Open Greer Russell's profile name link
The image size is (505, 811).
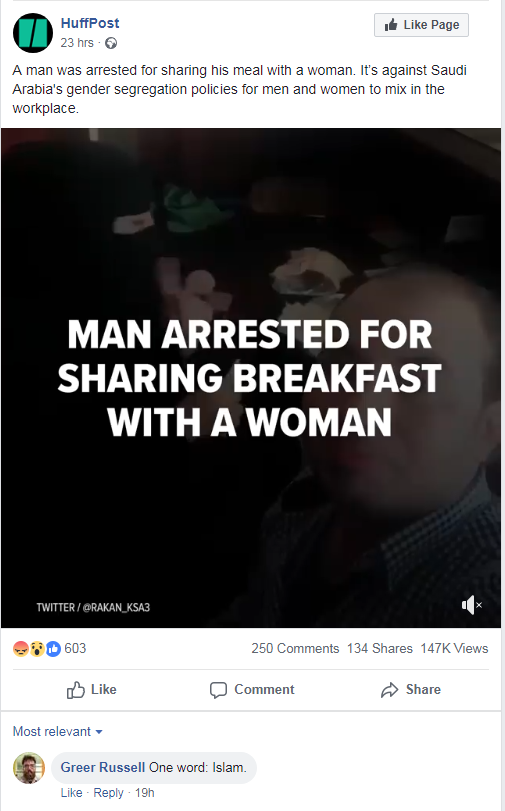pos(102,768)
